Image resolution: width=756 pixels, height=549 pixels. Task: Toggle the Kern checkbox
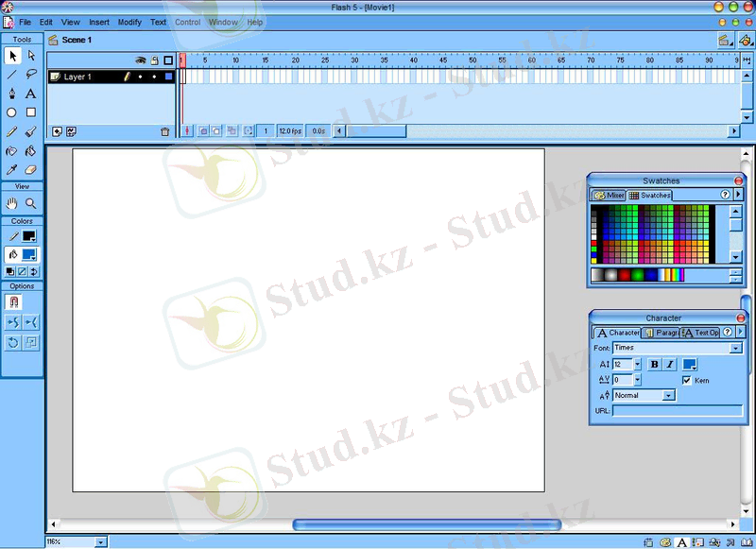(x=687, y=380)
